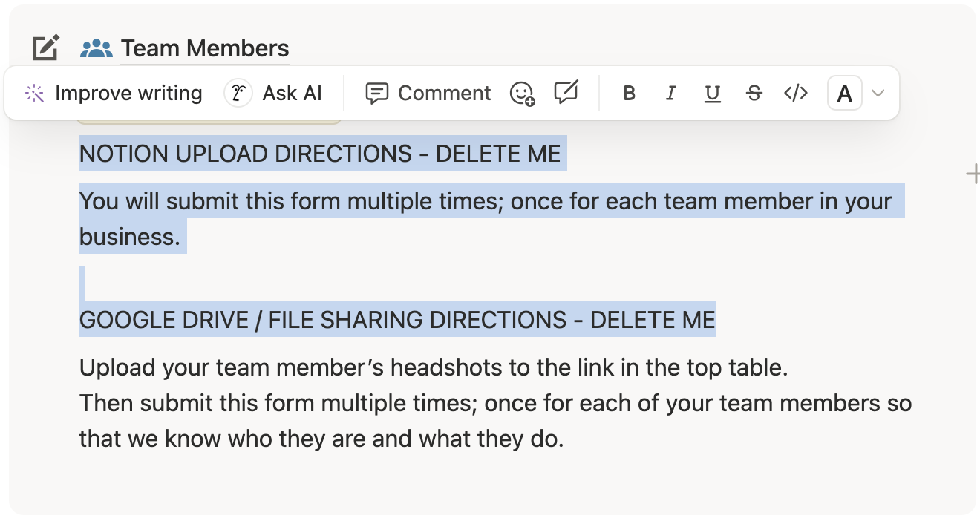This screenshot has width=980, height=527.
Task: Apply strikethrough to the selection
Action: pyautogui.click(x=754, y=94)
